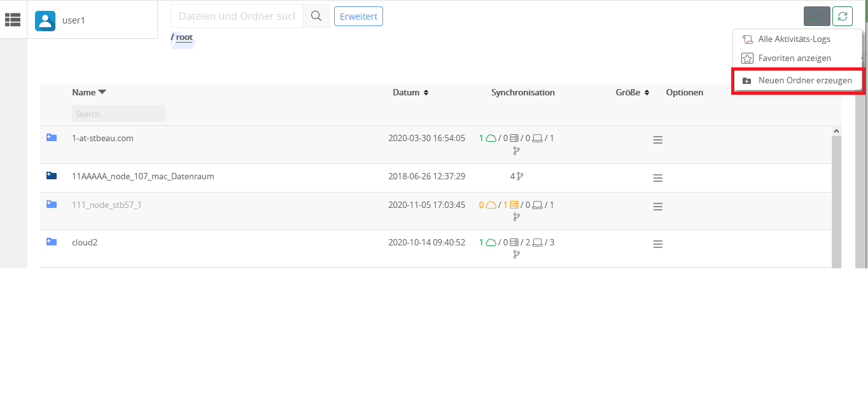
Task: Click folder icon of 1-at-stbeau.com
Action: pos(52,137)
